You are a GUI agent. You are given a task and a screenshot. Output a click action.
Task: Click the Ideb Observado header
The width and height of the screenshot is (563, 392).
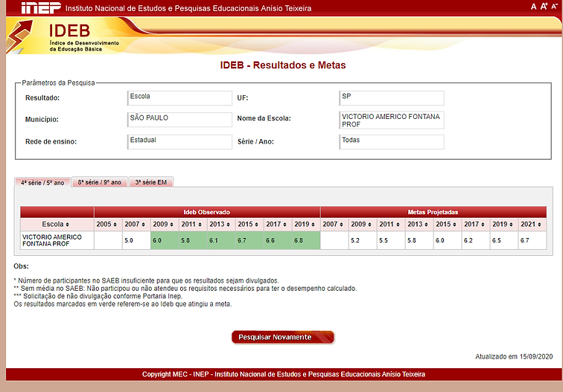[x=207, y=212]
